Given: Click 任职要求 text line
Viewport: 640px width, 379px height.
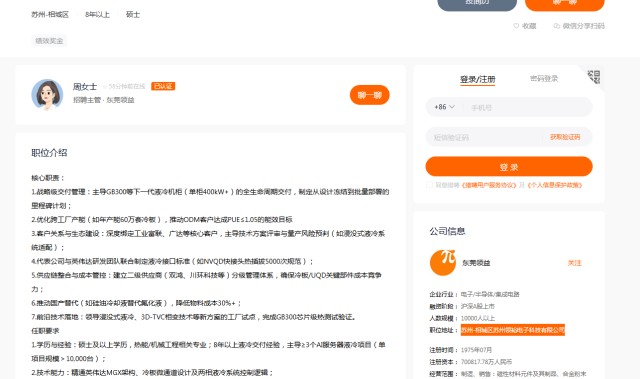Looking at the screenshot, I should click(45, 330).
